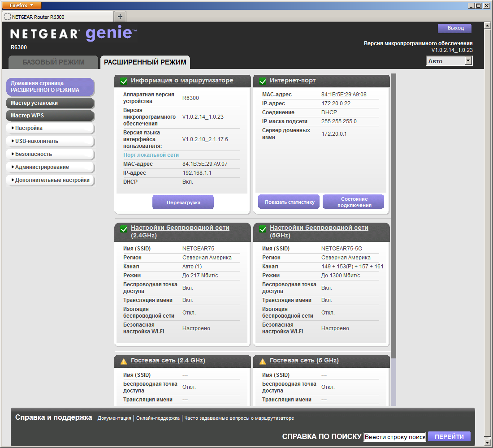
Task: Open the Онлайн-поддержка link
Action: tap(158, 418)
